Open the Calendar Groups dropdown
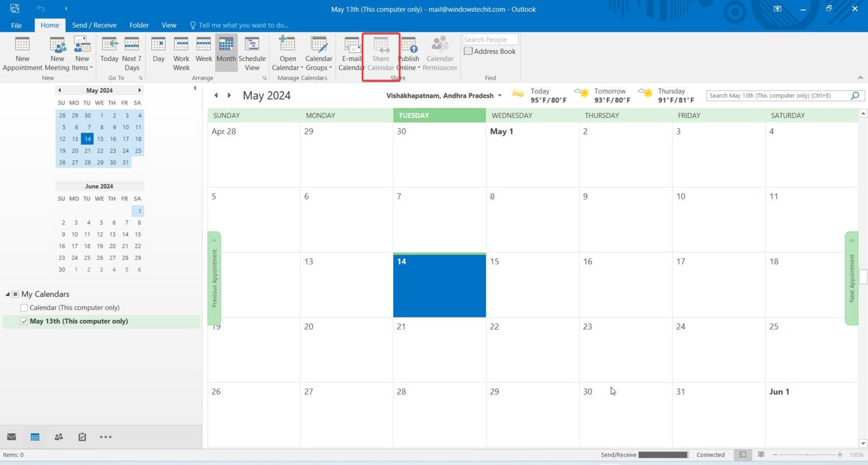Viewport: 868px width, 465px height. (319, 53)
